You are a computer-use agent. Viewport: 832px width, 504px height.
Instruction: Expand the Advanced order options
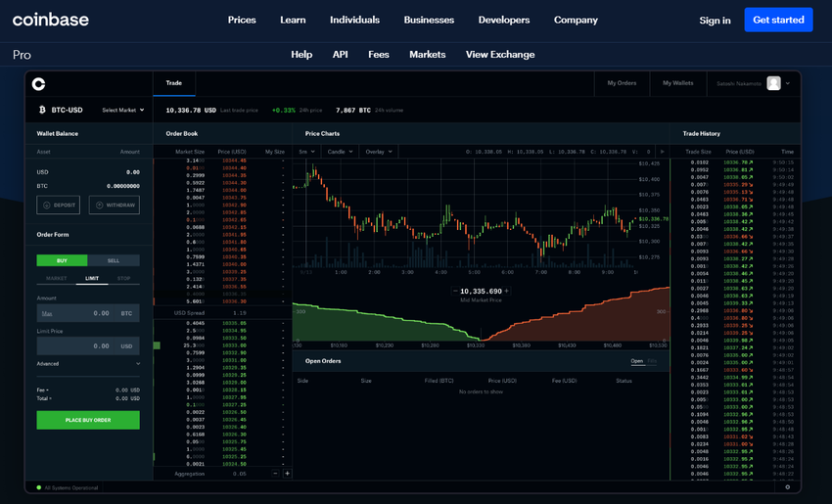pyautogui.click(x=88, y=364)
